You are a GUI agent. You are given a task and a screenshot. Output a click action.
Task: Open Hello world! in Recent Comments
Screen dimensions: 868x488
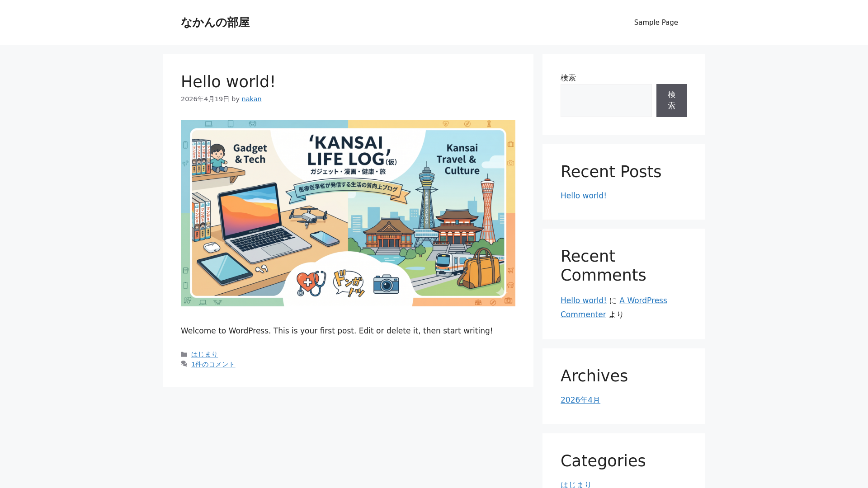pos(583,300)
